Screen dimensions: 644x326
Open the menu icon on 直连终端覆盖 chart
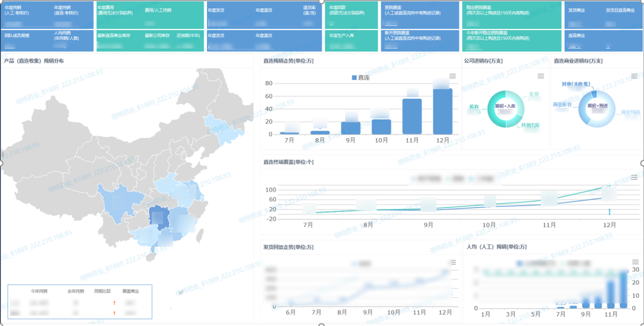pos(634,176)
